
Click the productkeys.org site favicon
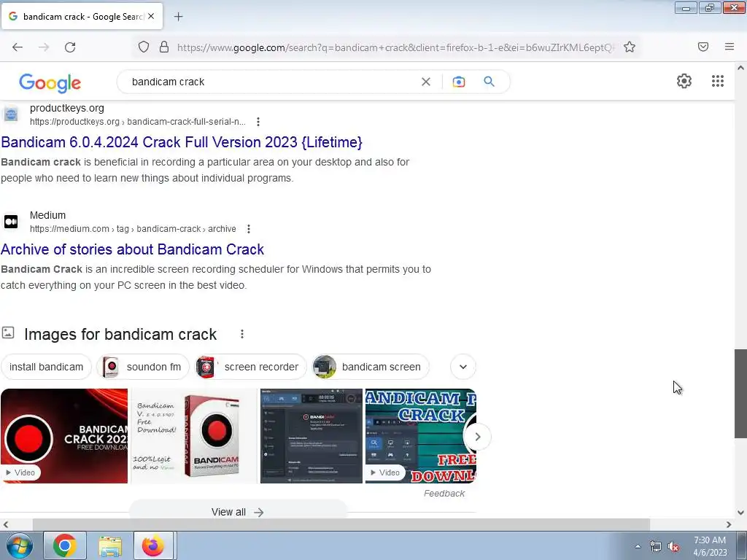click(x=11, y=114)
